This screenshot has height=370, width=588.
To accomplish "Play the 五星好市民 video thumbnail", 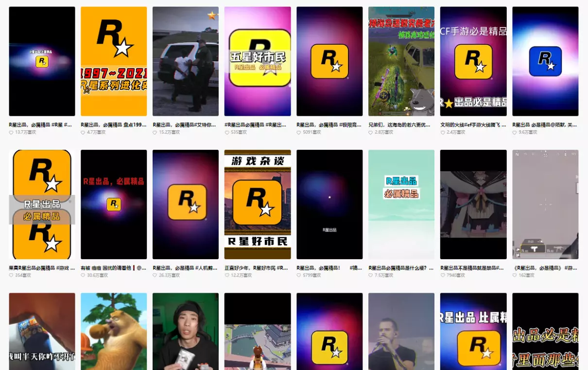I will pos(258,61).
